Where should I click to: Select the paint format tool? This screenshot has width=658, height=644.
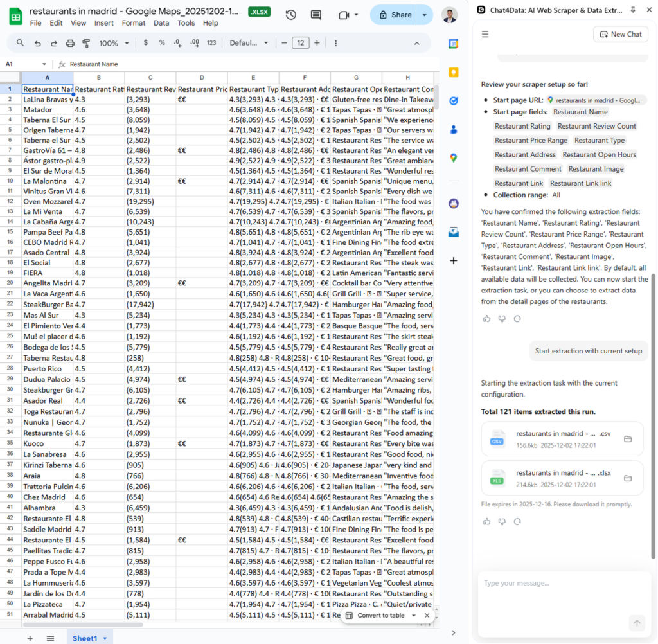tap(86, 43)
